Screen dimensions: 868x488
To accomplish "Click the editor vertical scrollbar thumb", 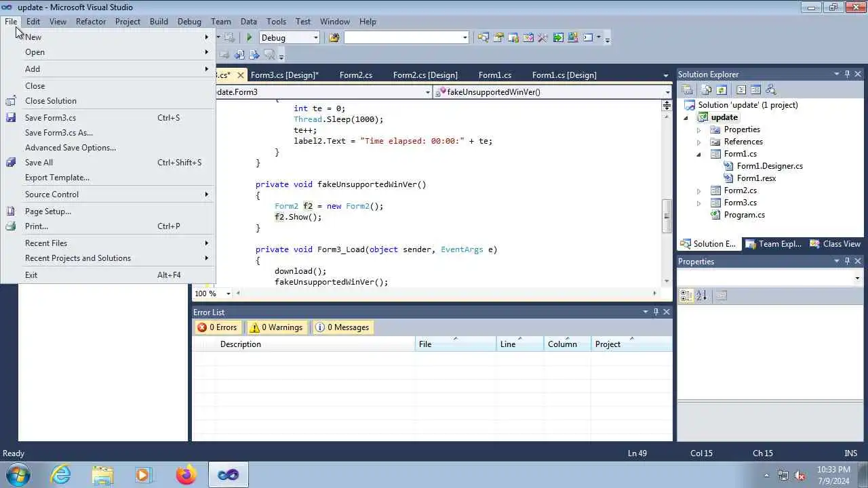I will point(667,216).
